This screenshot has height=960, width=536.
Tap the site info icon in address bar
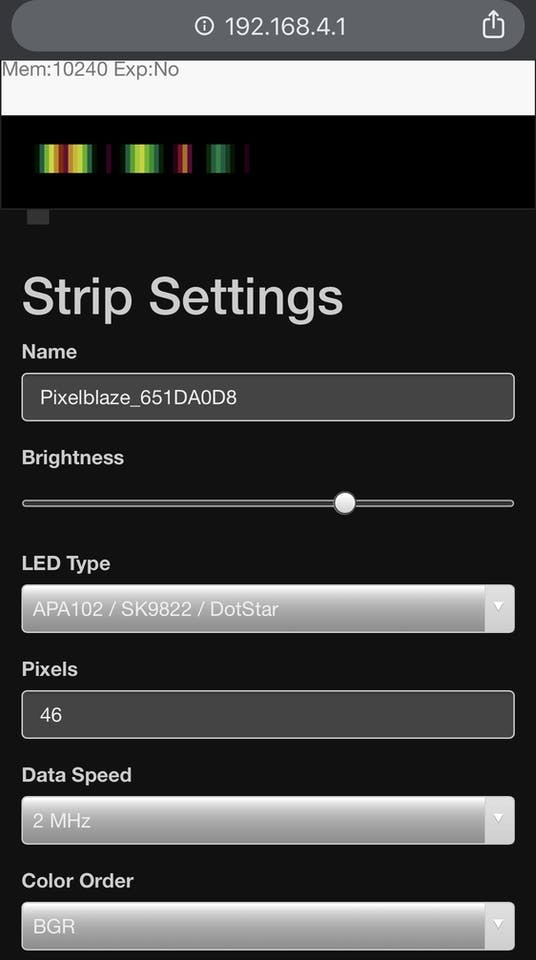[x=204, y=26]
